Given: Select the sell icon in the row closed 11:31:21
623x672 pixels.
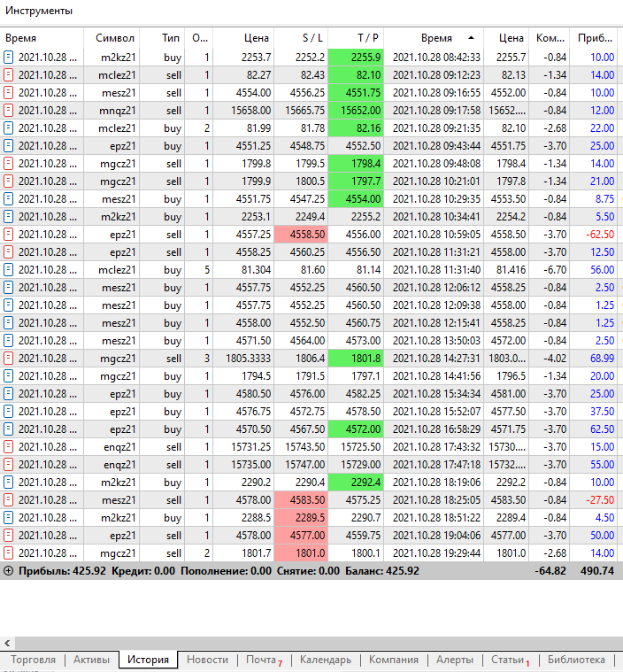Looking at the screenshot, I should tap(8, 252).
